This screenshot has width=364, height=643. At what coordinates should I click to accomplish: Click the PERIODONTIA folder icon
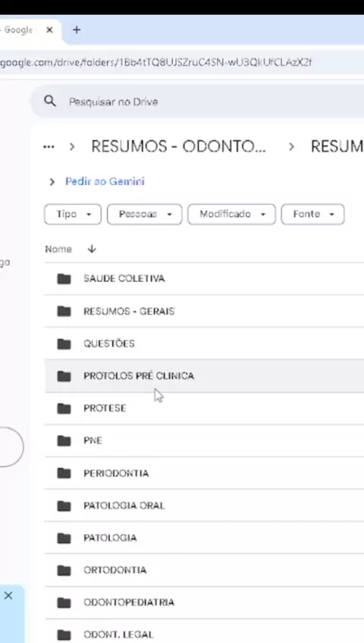tap(64, 473)
